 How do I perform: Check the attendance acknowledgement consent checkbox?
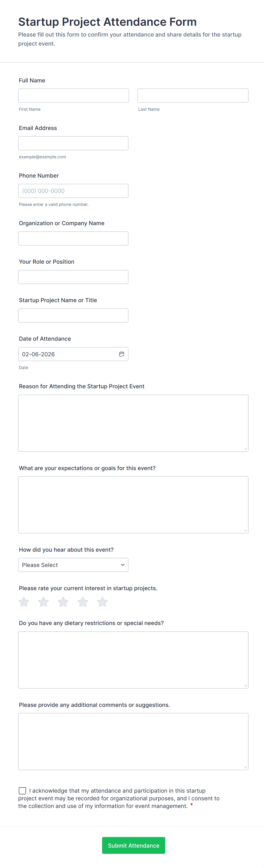pyautogui.click(x=23, y=790)
